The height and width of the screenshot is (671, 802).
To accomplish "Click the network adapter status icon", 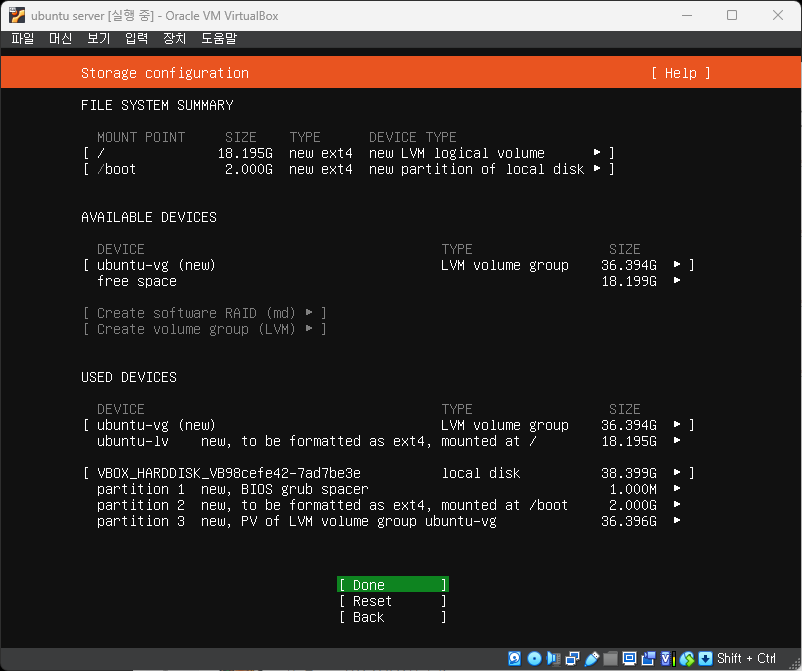I will (572, 658).
